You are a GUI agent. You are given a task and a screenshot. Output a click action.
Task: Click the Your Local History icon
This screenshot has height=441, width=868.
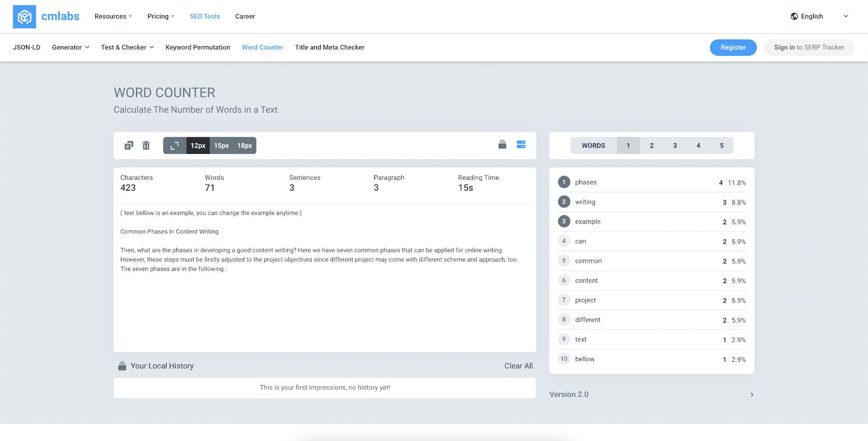tap(122, 366)
